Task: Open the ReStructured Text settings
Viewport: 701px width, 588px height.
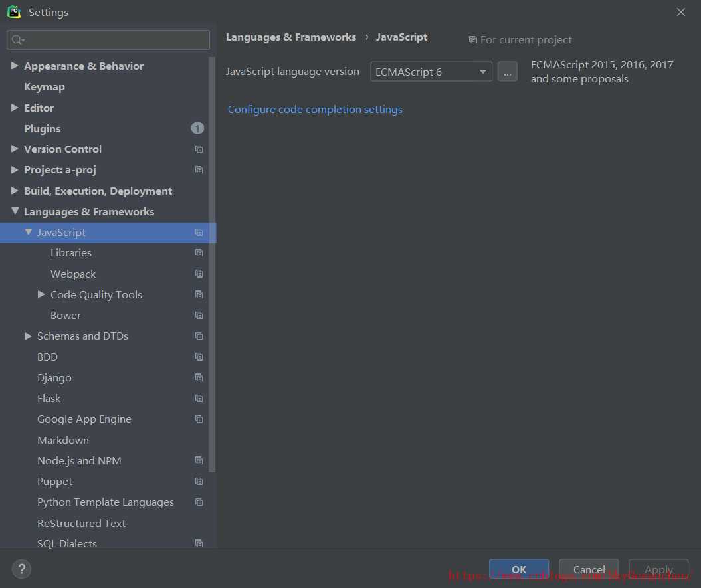Action: (81, 523)
